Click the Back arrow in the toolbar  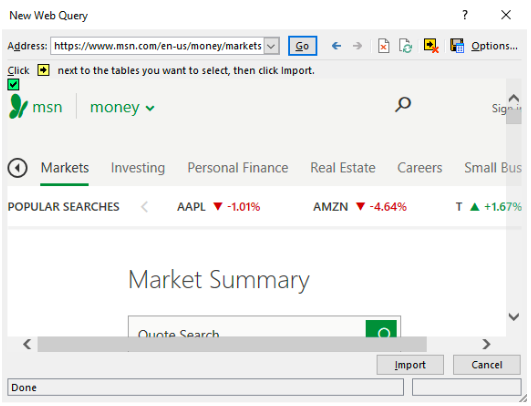[336, 46]
